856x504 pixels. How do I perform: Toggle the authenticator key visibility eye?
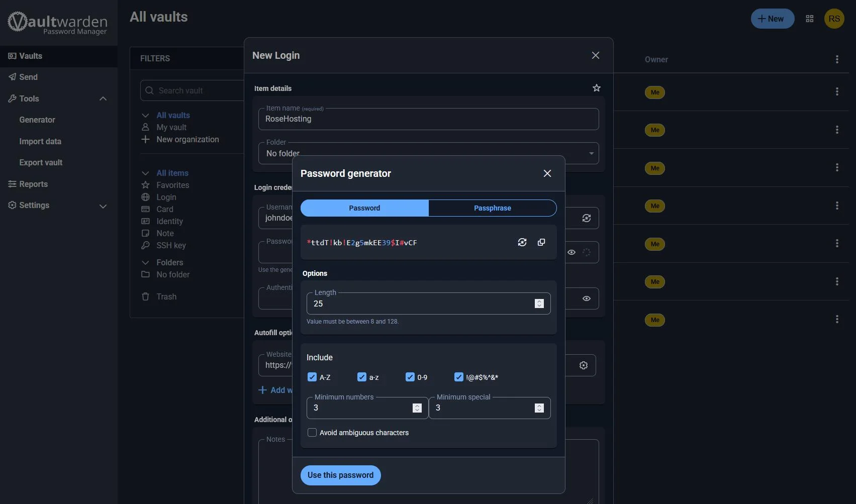586,298
